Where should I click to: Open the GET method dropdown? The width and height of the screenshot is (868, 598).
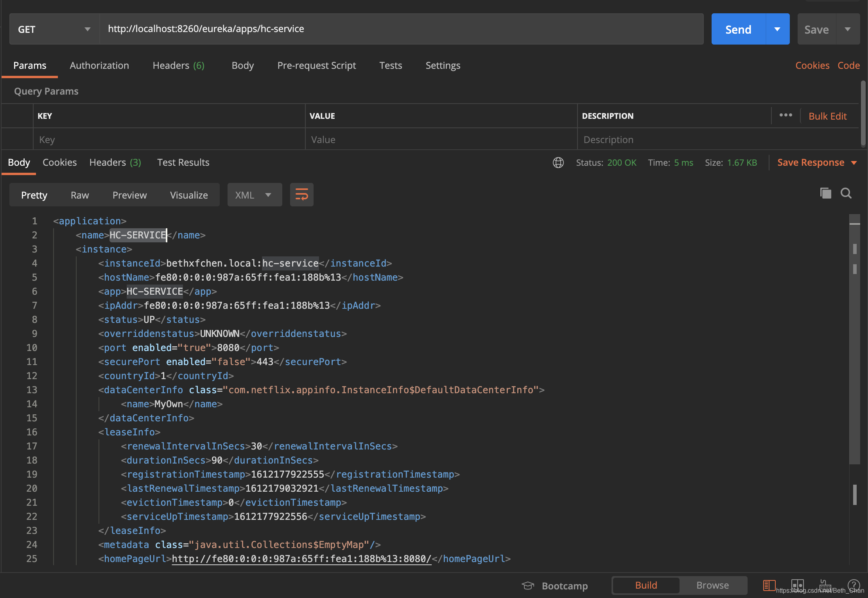pyautogui.click(x=54, y=29)
